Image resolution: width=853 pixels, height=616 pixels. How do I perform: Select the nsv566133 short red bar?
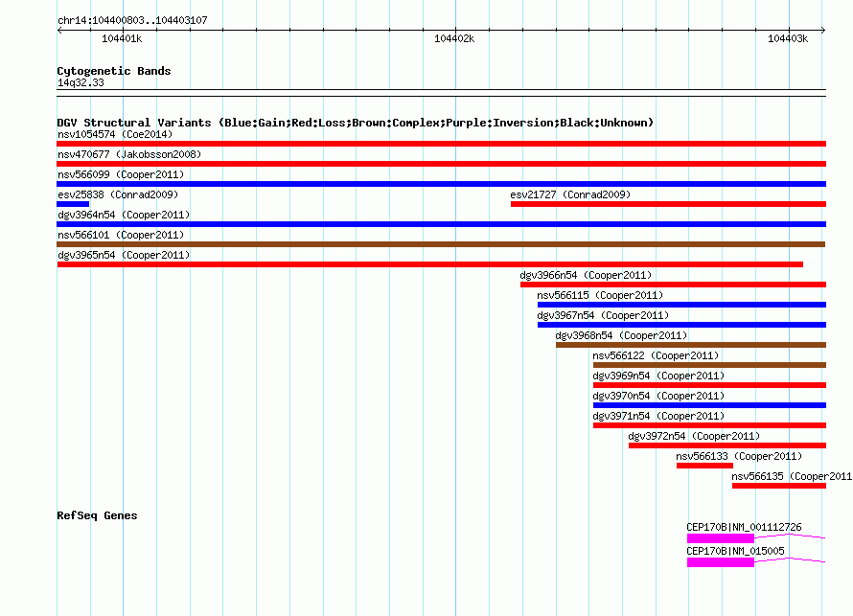(704, 466)
